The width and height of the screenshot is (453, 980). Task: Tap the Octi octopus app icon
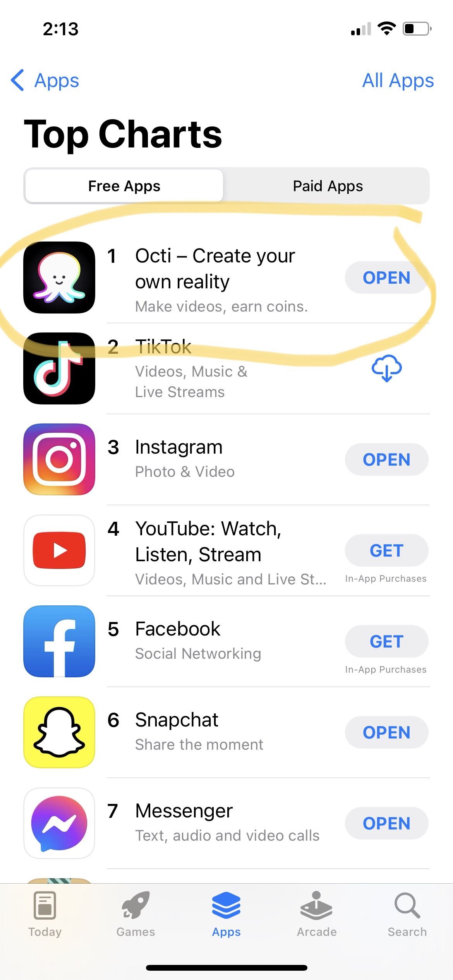[x=59, y=278]
